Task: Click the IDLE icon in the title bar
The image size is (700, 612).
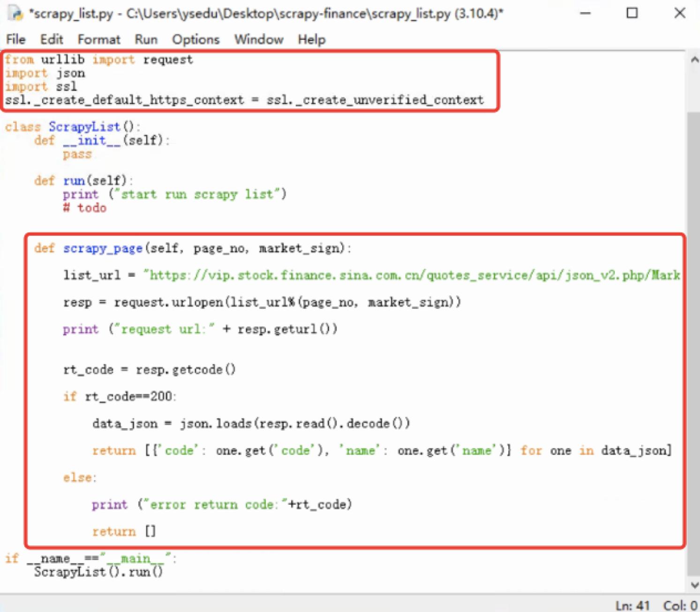Action: click(x=14, y=14)
